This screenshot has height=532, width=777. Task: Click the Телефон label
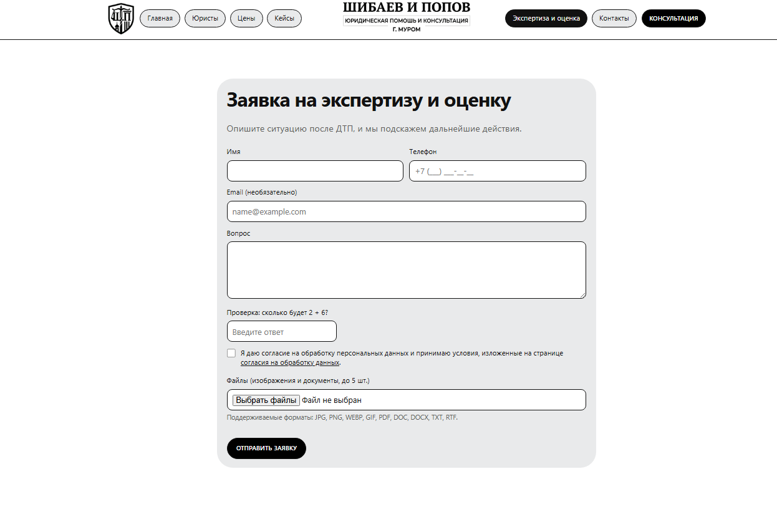click(x=423, y=152)
